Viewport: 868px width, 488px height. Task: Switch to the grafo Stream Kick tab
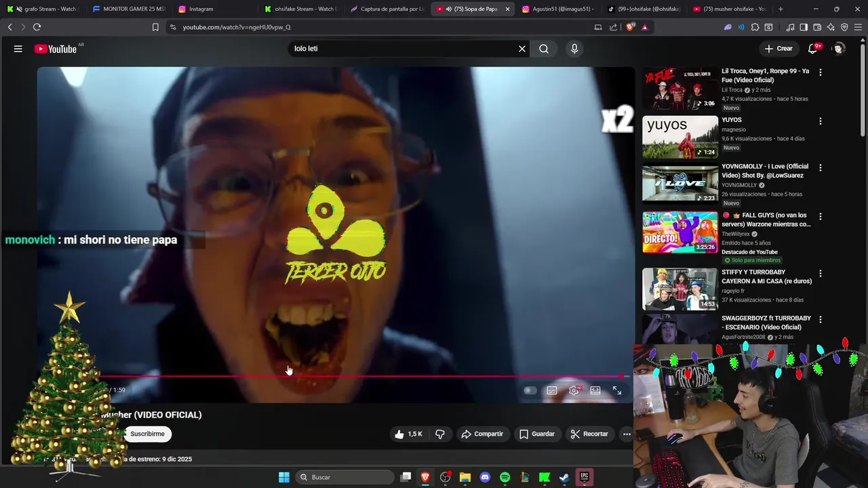(x=42, y=9)
